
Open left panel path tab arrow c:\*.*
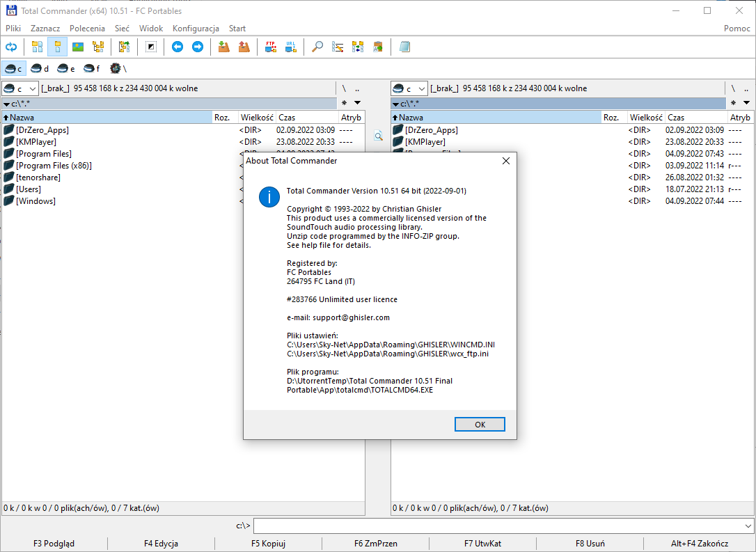(6, 104)
